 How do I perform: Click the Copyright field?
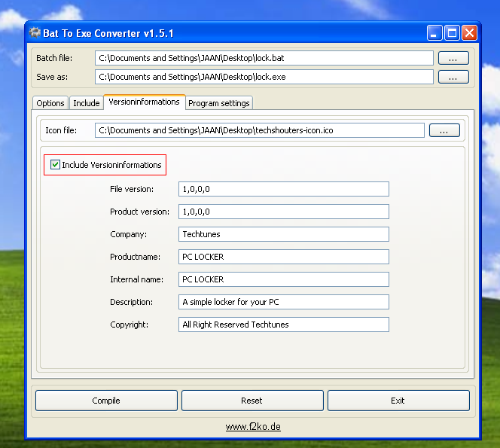(283, 325)
